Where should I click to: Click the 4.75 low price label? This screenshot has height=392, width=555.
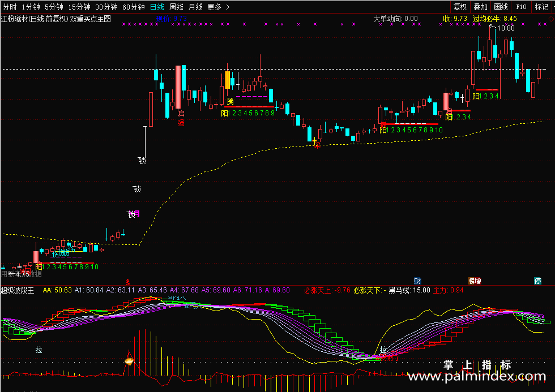pos(22,274)
